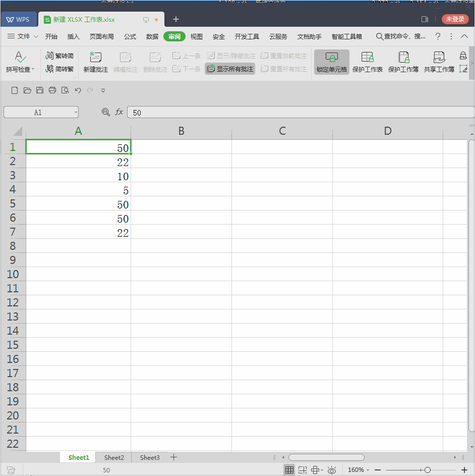
Task: Click the new blank document icon
Action: [14, 90]
